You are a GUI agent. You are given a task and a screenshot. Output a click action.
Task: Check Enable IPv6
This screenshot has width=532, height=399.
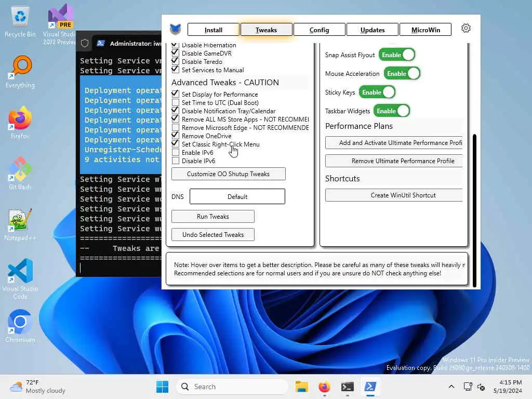(176, 152)
